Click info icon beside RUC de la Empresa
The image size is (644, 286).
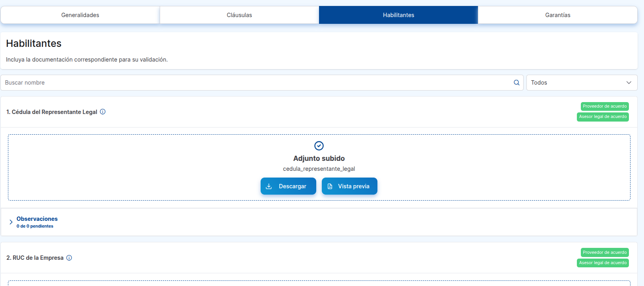[69, 258]
